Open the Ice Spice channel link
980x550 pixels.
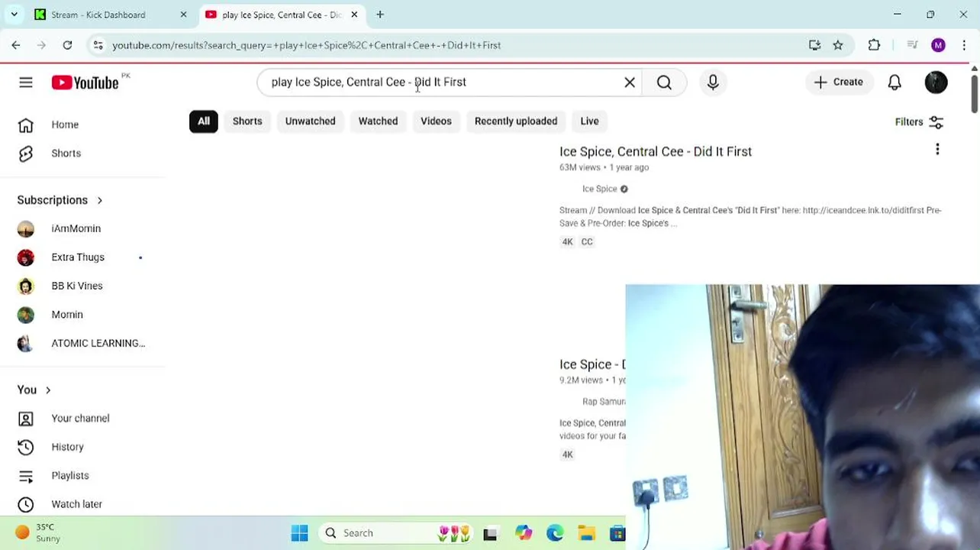tap(599, 189)
